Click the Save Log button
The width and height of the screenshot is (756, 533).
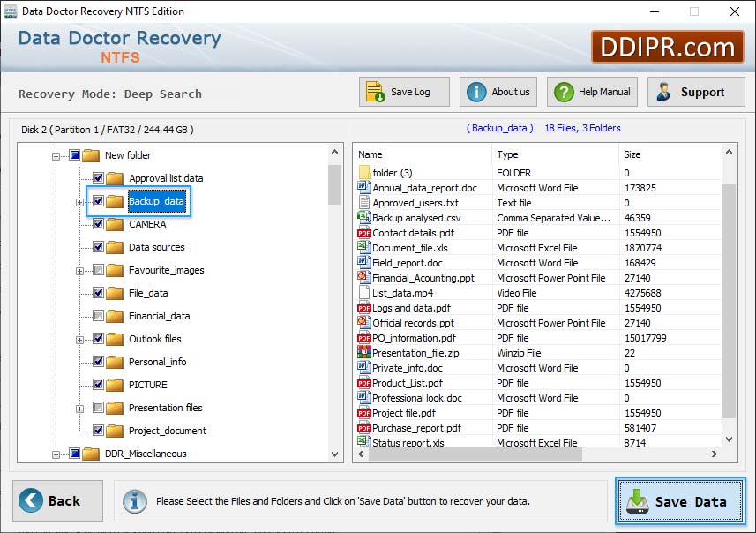pos(404,92)
